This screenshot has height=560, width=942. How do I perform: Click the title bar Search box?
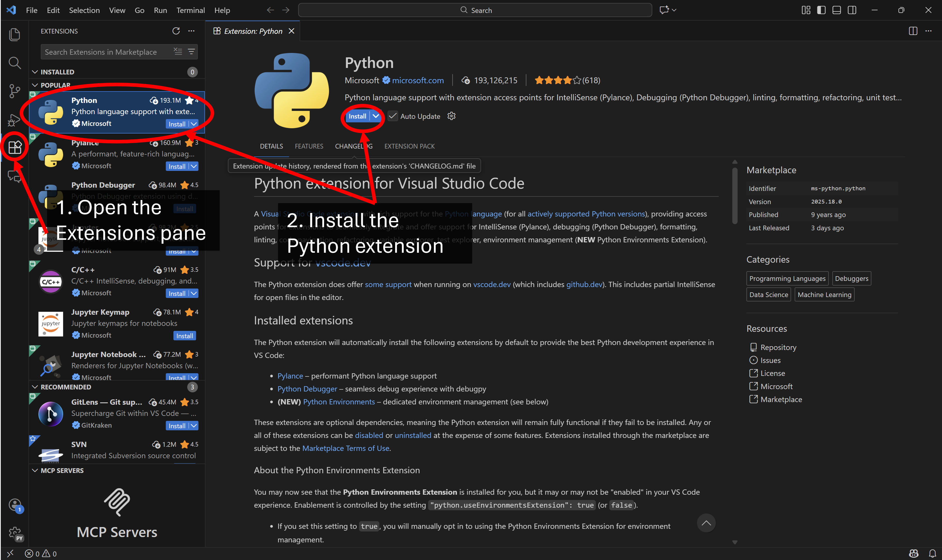(x=475, y=10)
